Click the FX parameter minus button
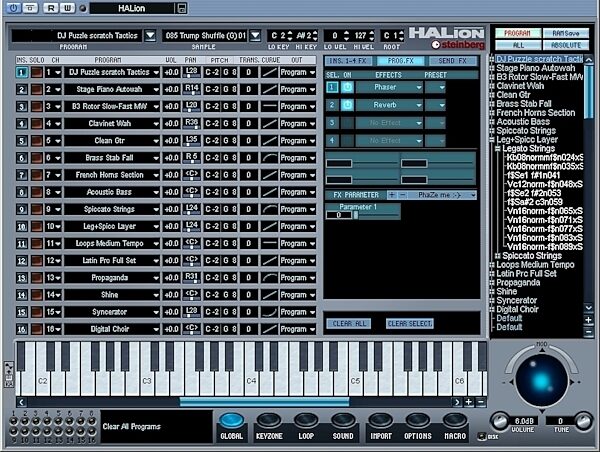 (403, 195)
